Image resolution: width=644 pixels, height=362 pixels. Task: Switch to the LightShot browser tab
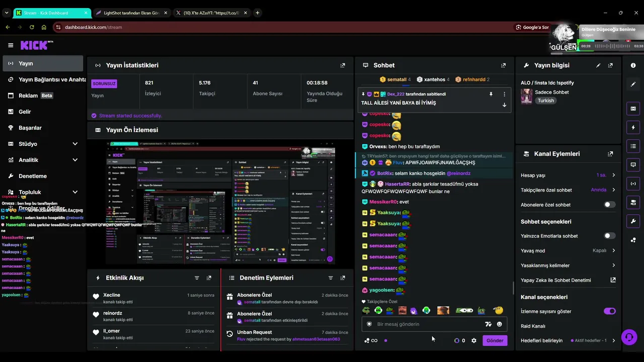coord(131,13)
